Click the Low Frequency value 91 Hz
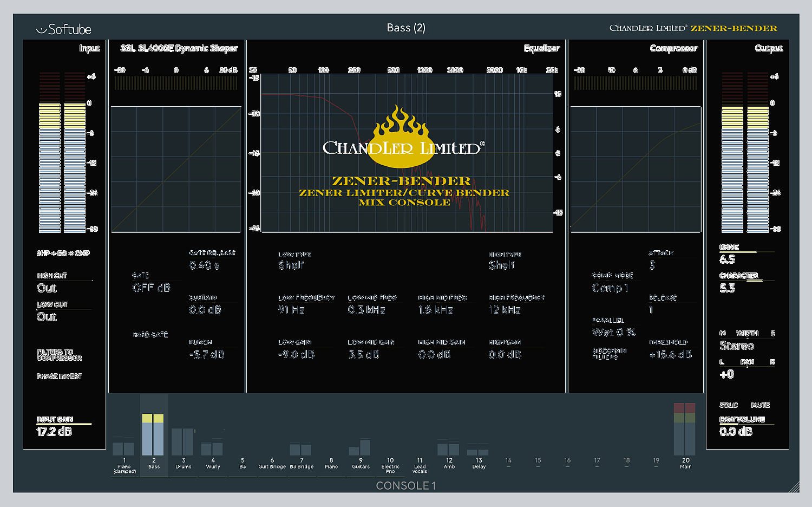 pyautogui.click(x=291, y=310)
